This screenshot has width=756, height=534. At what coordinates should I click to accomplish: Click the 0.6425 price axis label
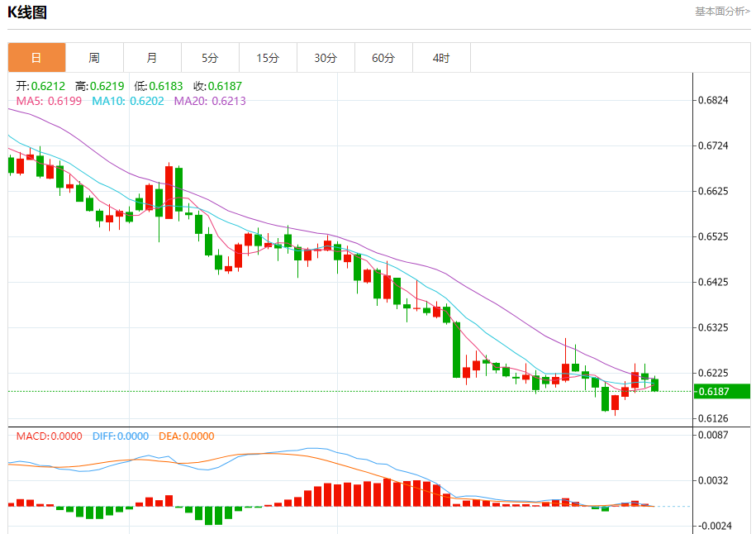click(x=713, y=282)
